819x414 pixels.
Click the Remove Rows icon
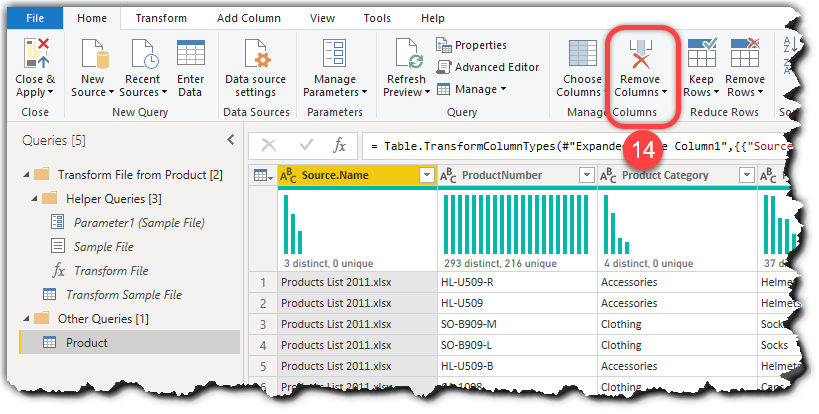pos(745,53)
